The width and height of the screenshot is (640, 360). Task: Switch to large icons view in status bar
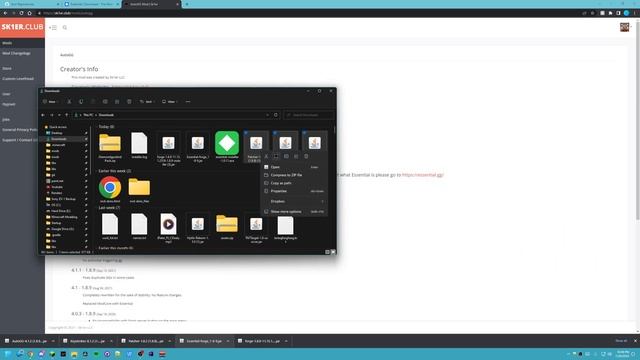pos(333,252)
